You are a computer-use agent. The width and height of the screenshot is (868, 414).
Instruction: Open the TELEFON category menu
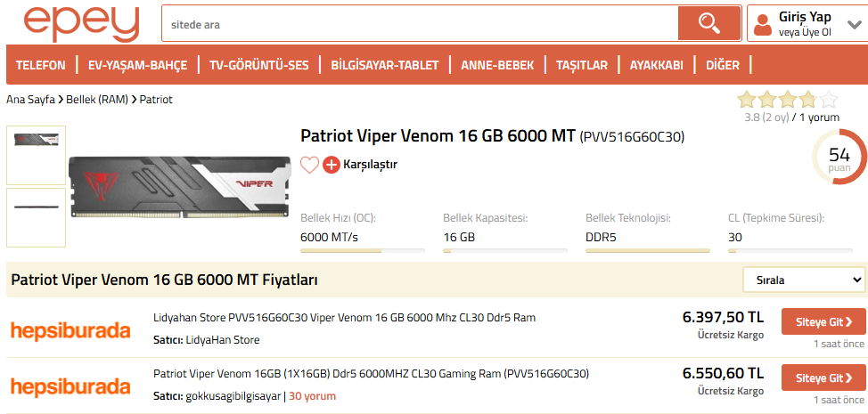click(41, 65)
